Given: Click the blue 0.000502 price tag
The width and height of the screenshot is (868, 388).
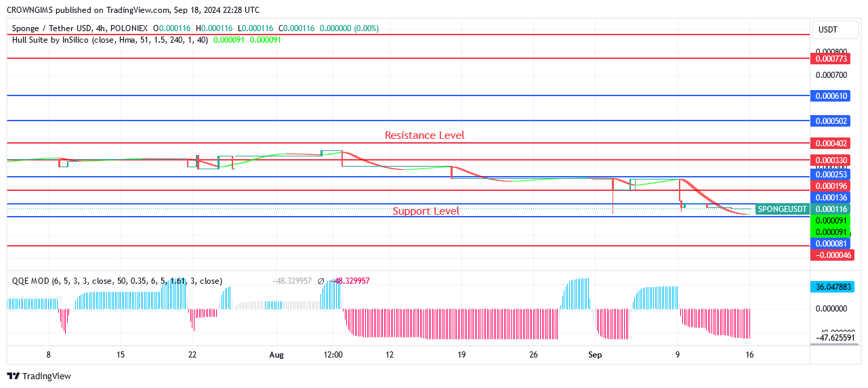Looking at the screenshot, I should coord(831,121).
